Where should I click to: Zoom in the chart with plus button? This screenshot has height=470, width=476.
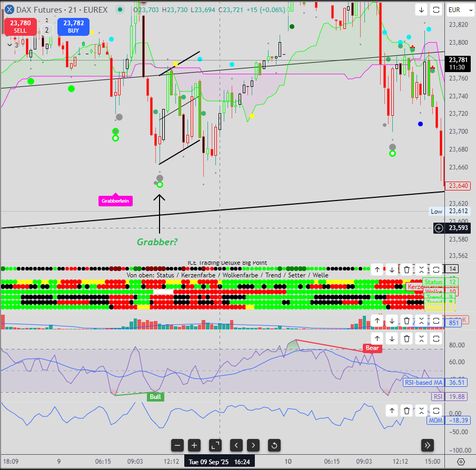click(x=194, y=445)
